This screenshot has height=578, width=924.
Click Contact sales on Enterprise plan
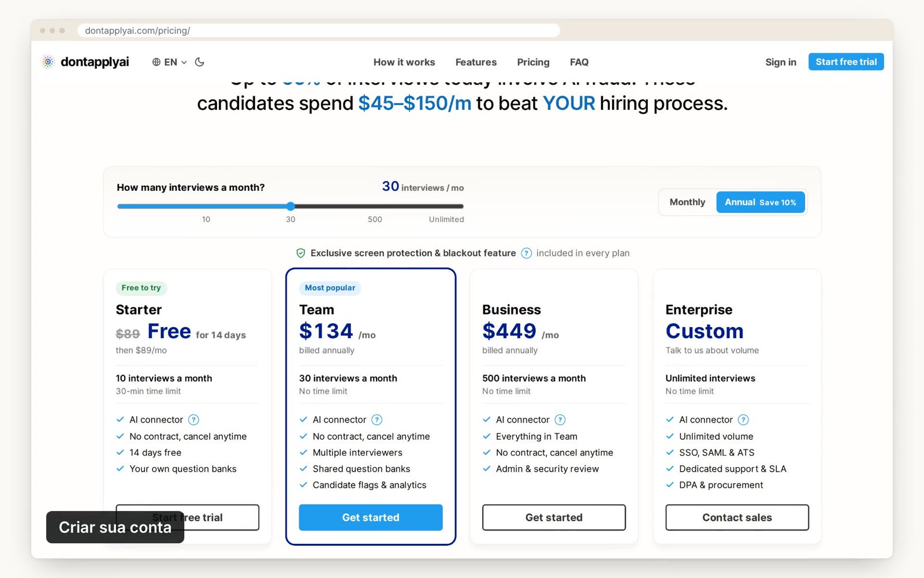737,517
